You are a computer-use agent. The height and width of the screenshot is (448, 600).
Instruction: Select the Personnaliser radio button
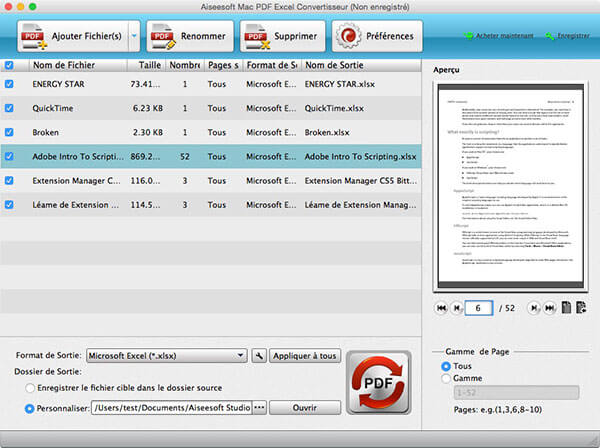[x=29, y=409]
